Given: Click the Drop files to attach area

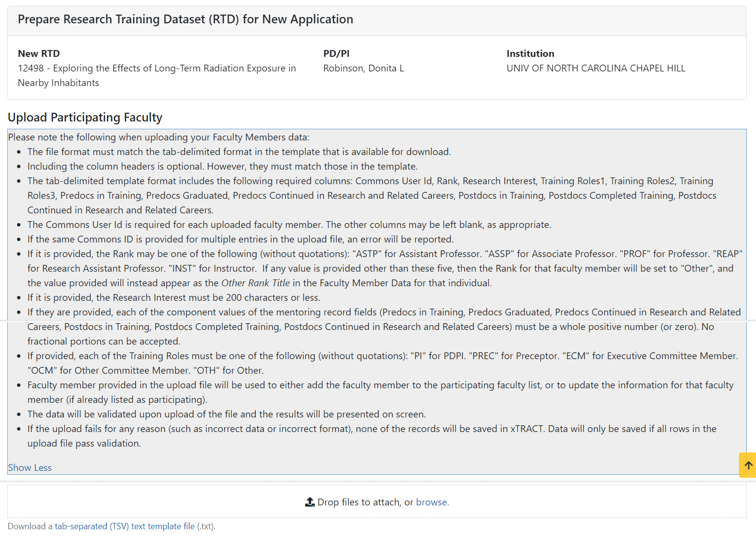Looking at the screenshot, I should coord(377,502).
